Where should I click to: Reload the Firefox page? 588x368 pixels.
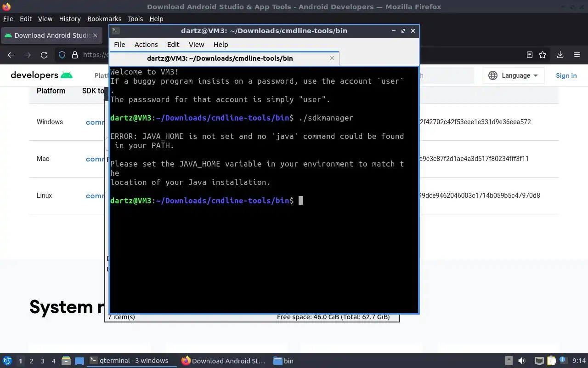[x=44, y=55]
